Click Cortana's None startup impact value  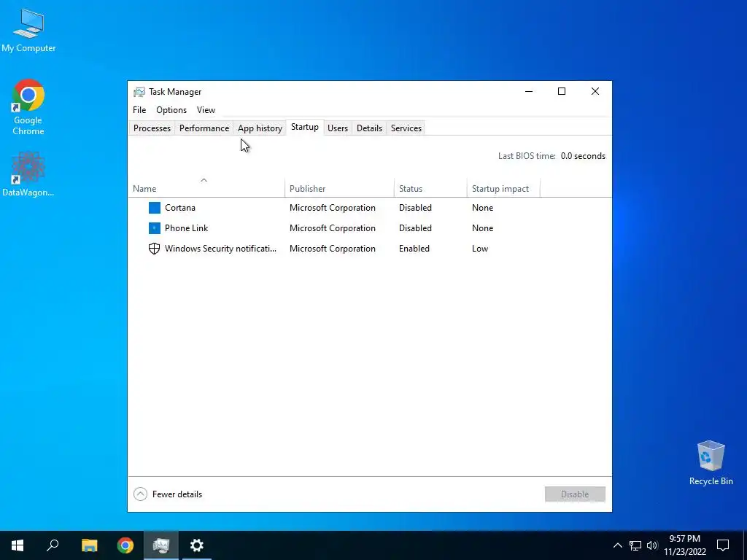point(482,208)
